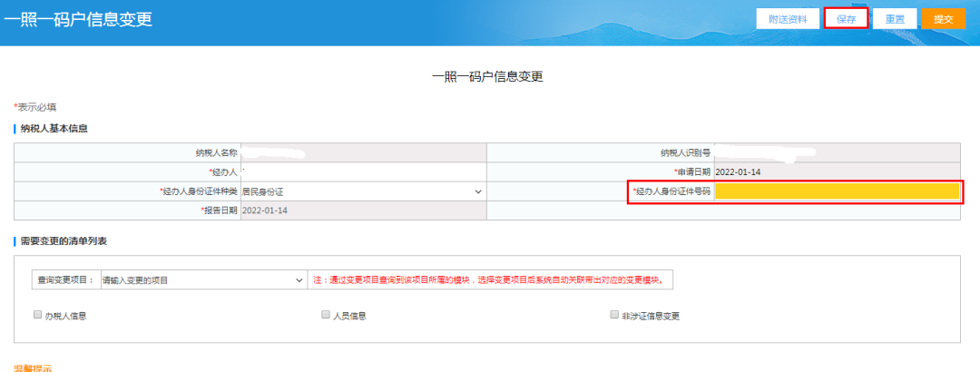Image resolution: width=980 pixels, height=372 pixels.
Task: Click the header banner title 一照一码户信息变更
Action: coord(78,19)
